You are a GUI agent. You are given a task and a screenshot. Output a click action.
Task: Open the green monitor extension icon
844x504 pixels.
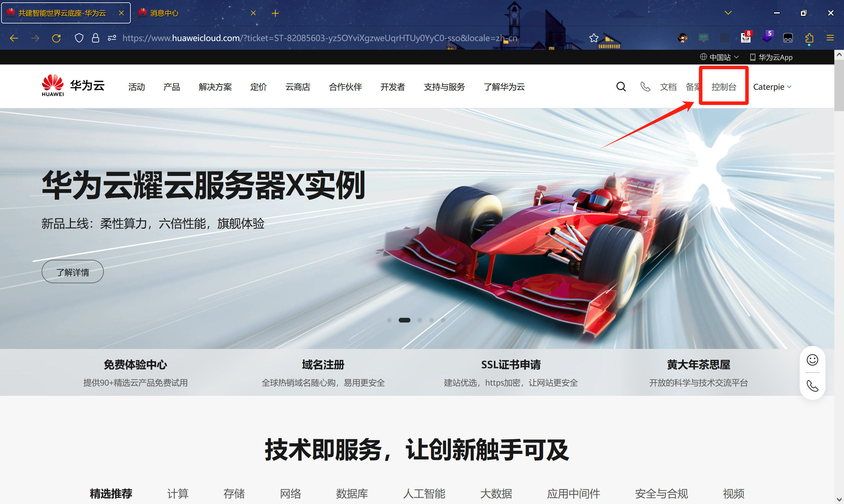[x=704, y=38]
